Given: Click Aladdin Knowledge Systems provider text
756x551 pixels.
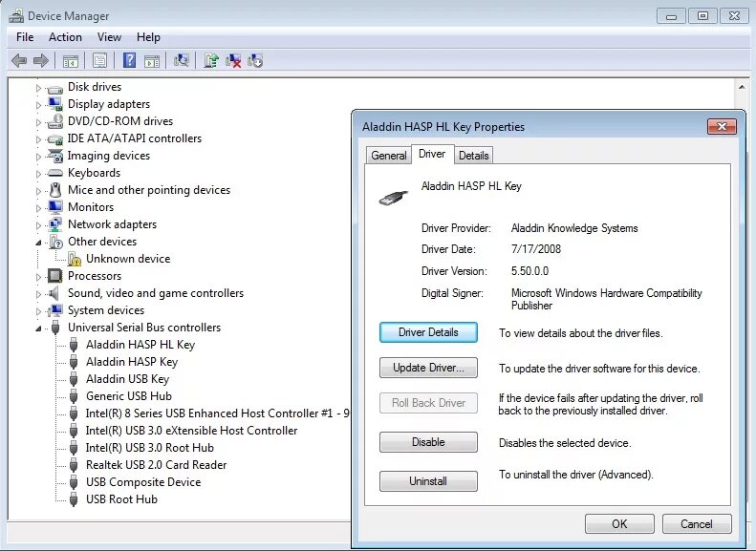Looking at the screenshot, I should pyautogui.click(x=574, y=228).
